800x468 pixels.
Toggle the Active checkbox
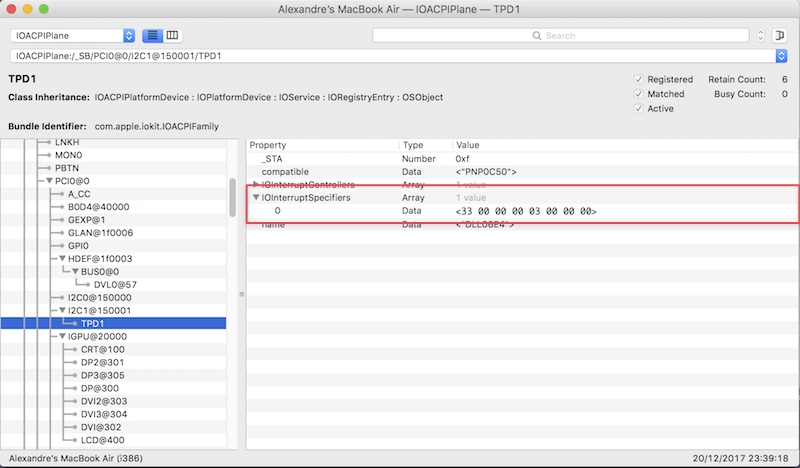tap(639, 109)
